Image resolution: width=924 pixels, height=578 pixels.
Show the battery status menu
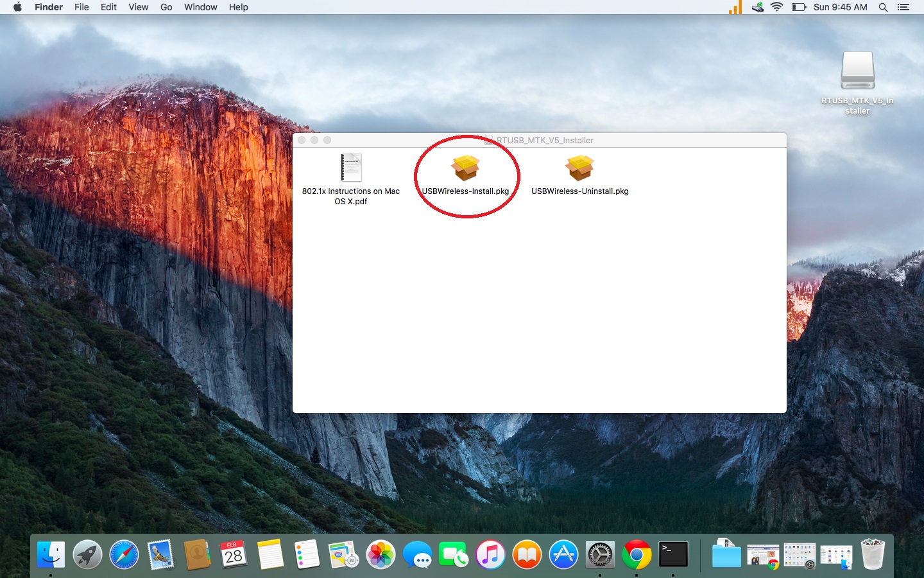(798, 7)
